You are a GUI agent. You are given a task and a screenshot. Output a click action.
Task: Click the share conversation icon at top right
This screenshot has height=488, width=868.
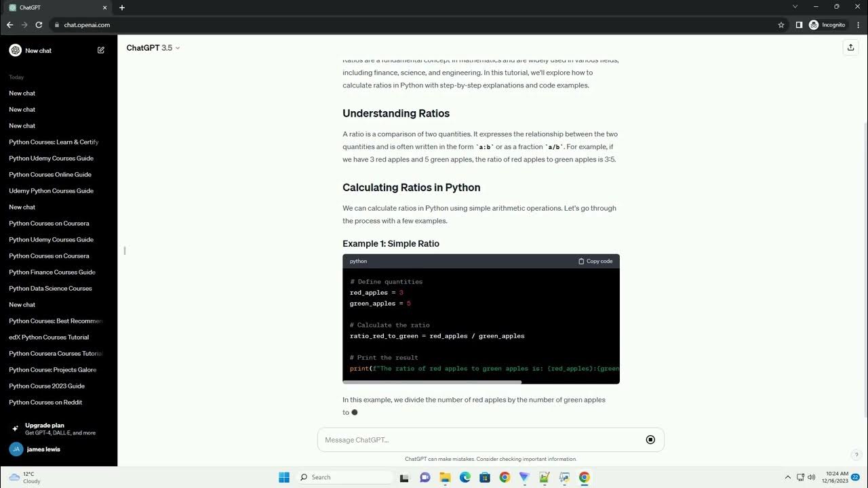[850, 47]
